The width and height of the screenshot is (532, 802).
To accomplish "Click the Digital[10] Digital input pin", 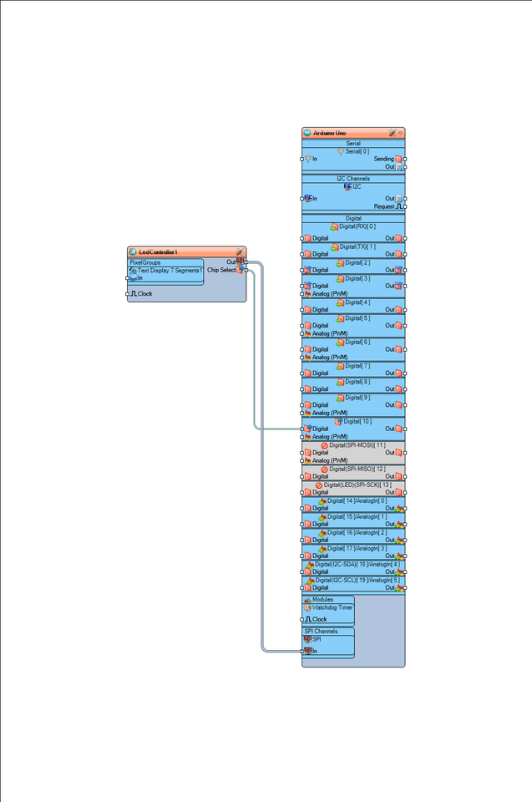I will click(301, 429).
